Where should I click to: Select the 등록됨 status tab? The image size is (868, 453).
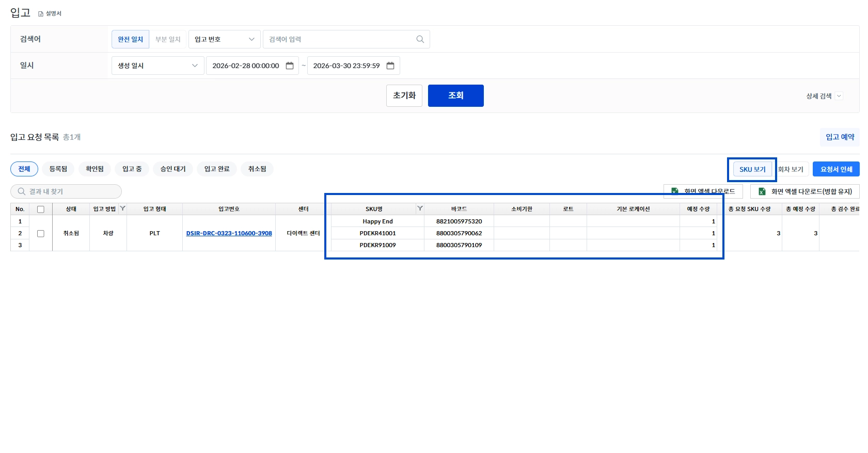58,169
